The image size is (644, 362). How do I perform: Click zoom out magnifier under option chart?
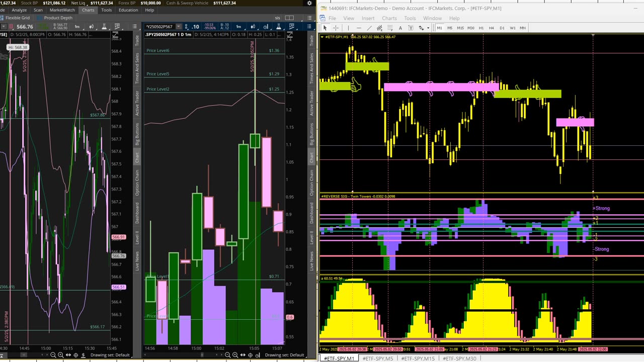227,355
